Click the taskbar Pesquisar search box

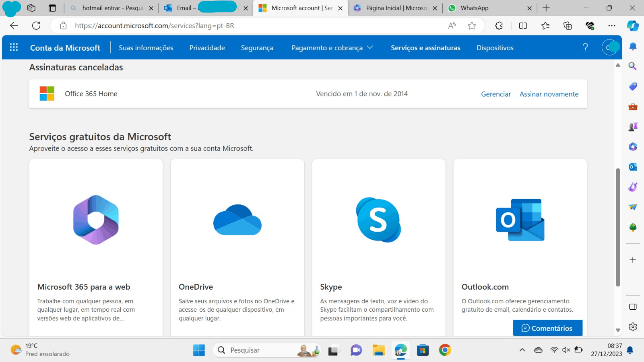[267, 350]
